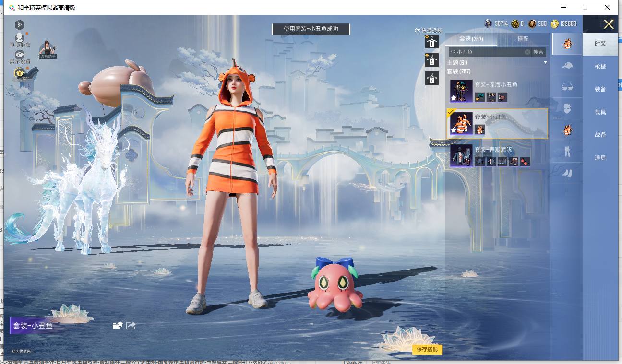Click the 192883 gold coin balance
Image resolution: width=622 pixels, height=364 pixels.
(x=564, y=23)
